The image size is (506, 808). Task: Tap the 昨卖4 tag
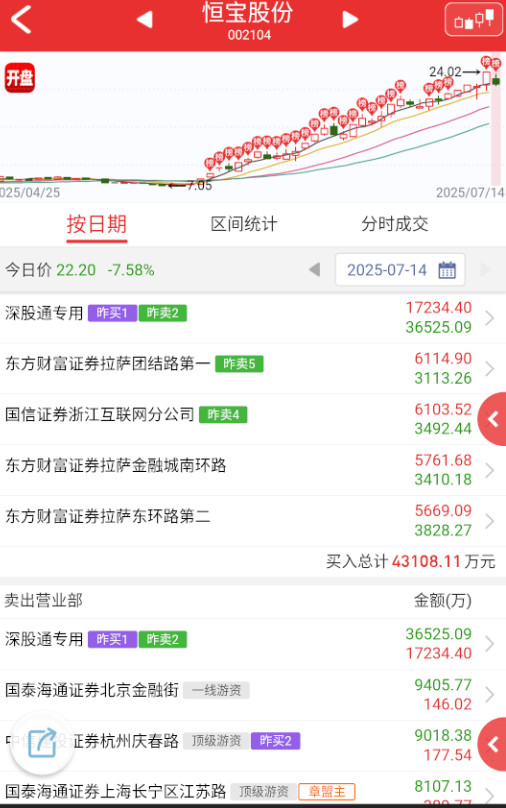[223, 415]
